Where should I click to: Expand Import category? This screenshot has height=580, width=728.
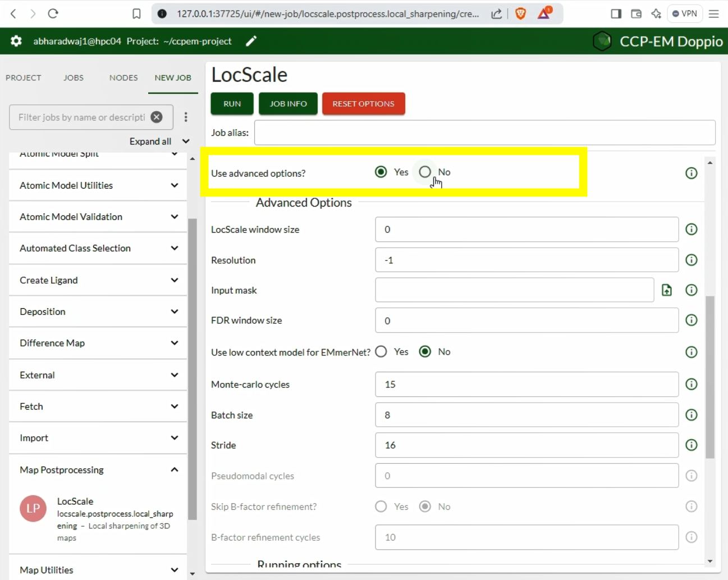98,438
